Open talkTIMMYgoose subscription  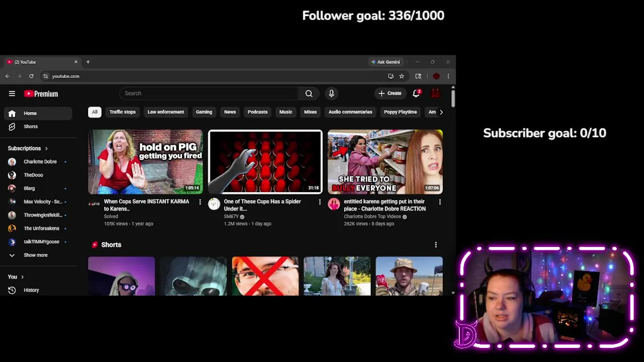tap(38, 242)
